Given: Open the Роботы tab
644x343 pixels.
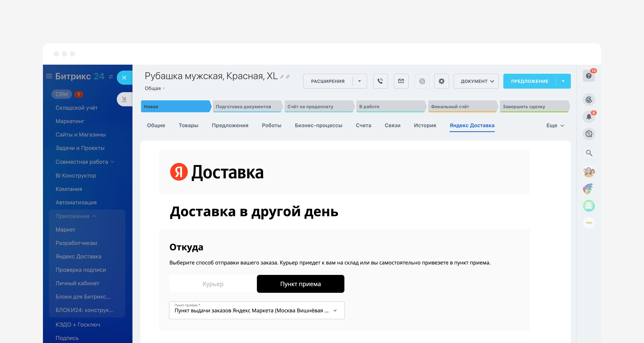Looking at the screenshot, I should [272, 125].
